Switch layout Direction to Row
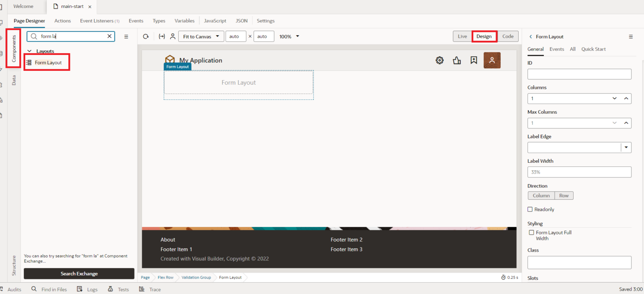Viewport: 644px width, 294px height. coord(563,195)
